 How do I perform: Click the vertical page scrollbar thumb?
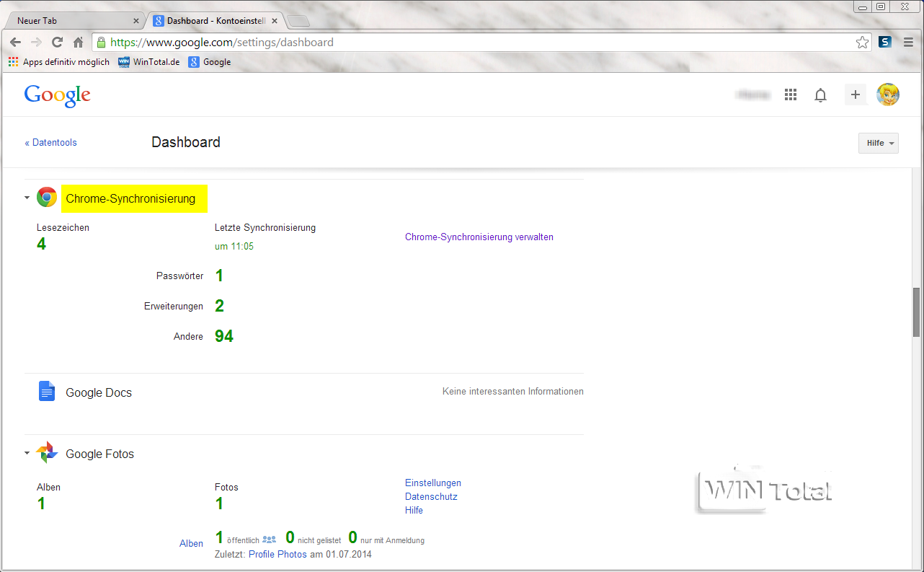917,312
